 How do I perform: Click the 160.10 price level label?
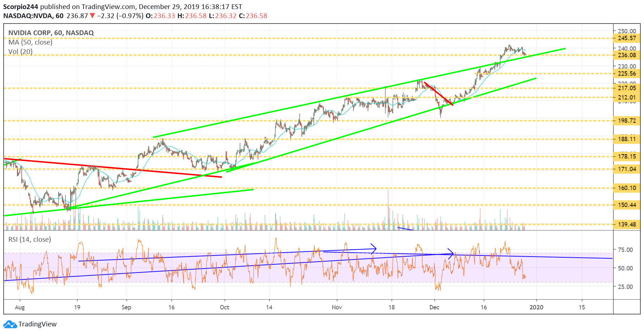point(627,188)
